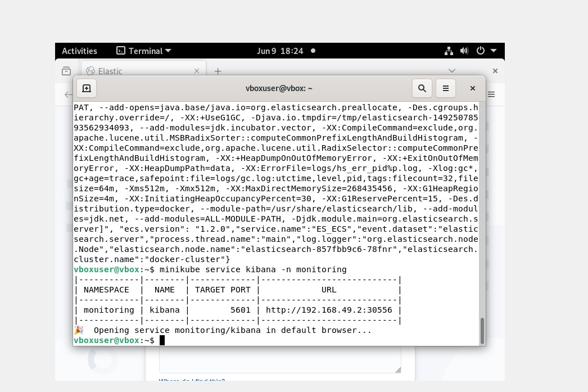
Task: Open the browser application menu
Action: [x=491, y=94]
